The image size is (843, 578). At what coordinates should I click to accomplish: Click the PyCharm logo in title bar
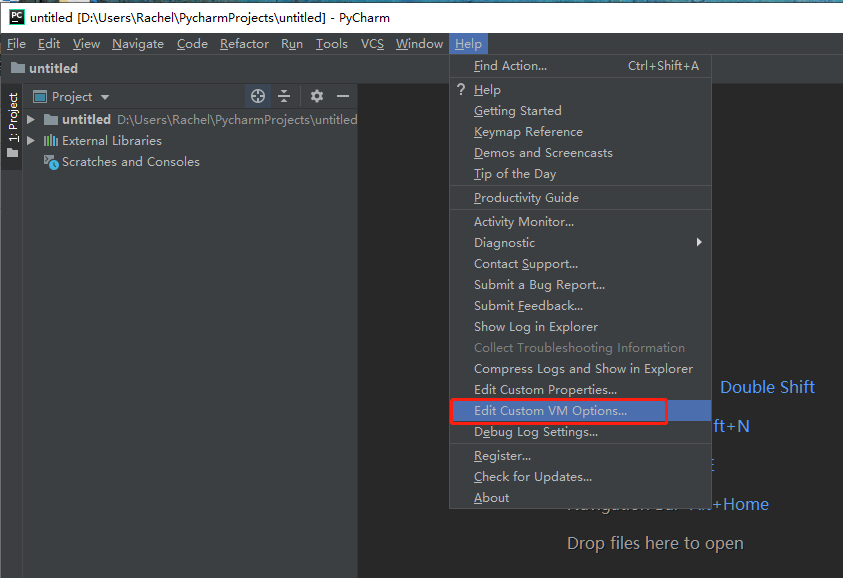(17, 17)
